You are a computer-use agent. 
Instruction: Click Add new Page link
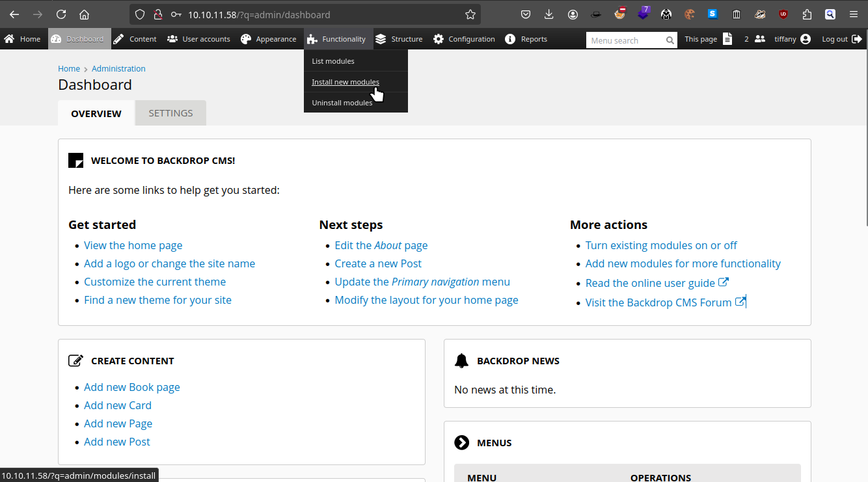click(x=118, y=423)
